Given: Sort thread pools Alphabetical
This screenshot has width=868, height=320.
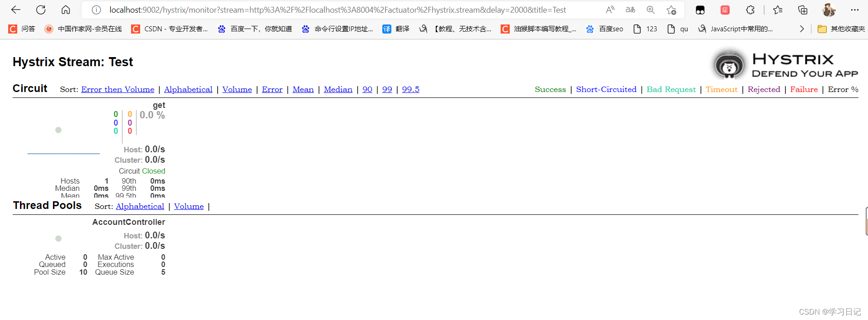Looking at the screenshot, I should pyautogui.click(x=140, y=206).
